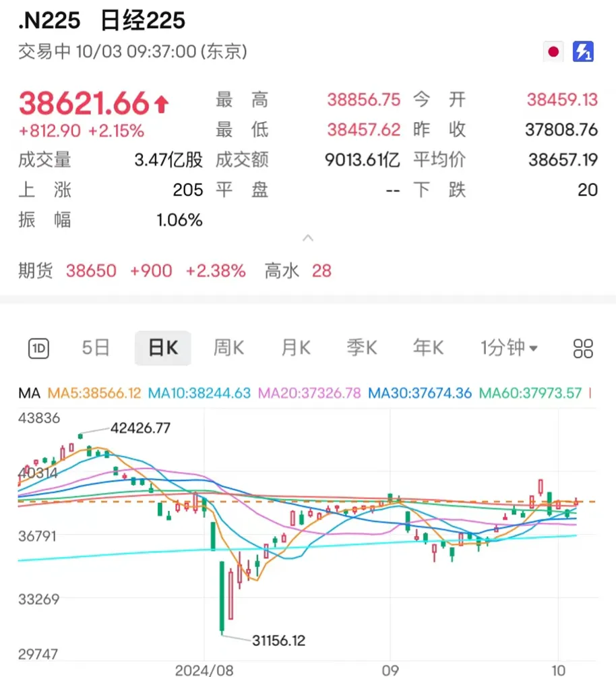
Task: Tap the blue lightning Level 1 icon
Action: pos(583,52)
